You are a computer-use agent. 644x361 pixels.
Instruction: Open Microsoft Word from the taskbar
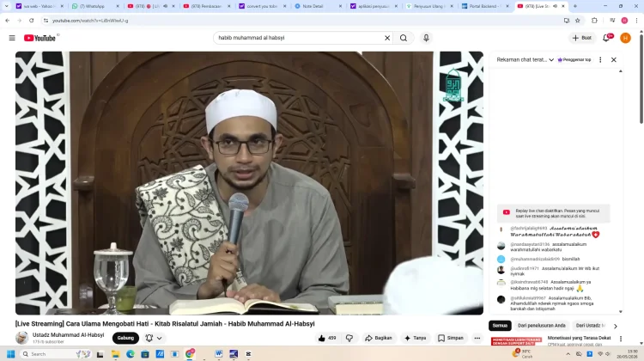tap(218, 353)
